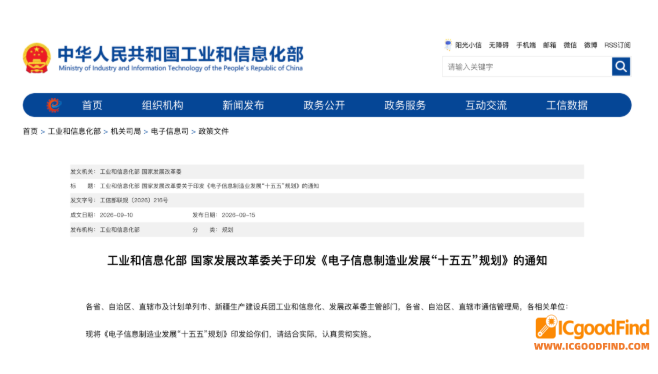Click the 发文字号 document number row
Screen dimensions: 658x374
(327, 200)
